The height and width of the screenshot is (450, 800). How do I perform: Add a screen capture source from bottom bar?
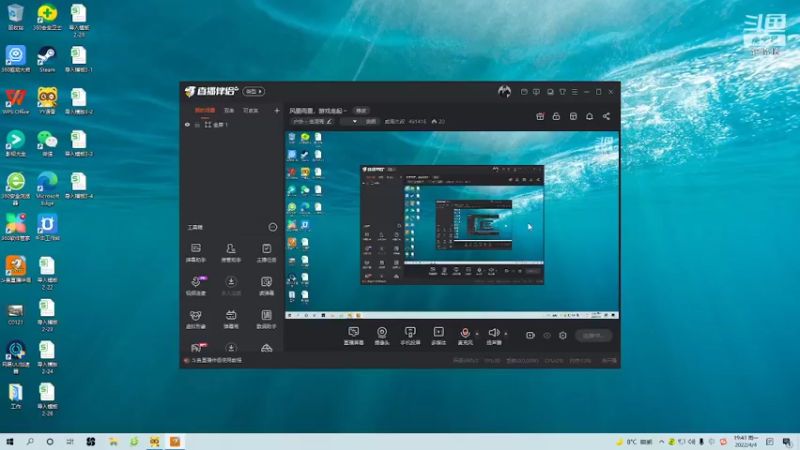click(x=354, y=336)
